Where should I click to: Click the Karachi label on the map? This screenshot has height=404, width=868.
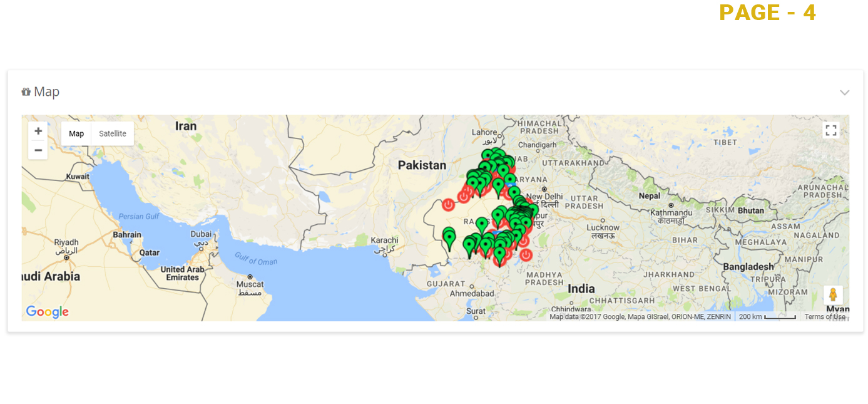pos(384,241)
